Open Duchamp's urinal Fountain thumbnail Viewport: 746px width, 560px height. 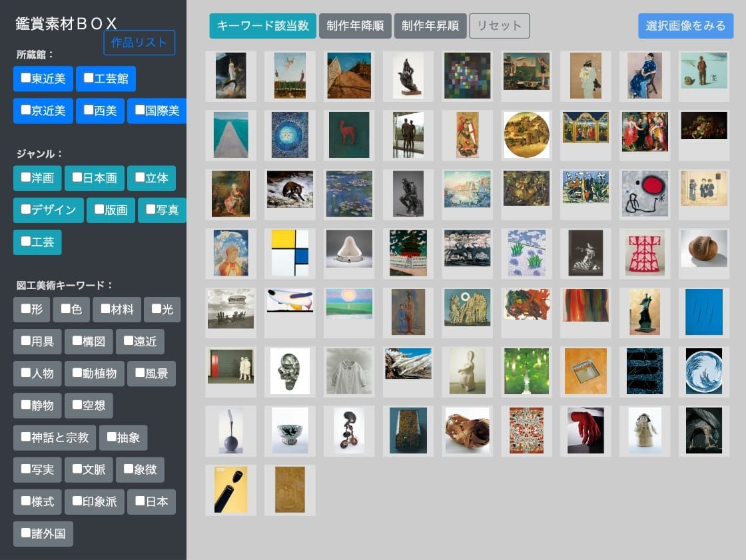[349, 249]
